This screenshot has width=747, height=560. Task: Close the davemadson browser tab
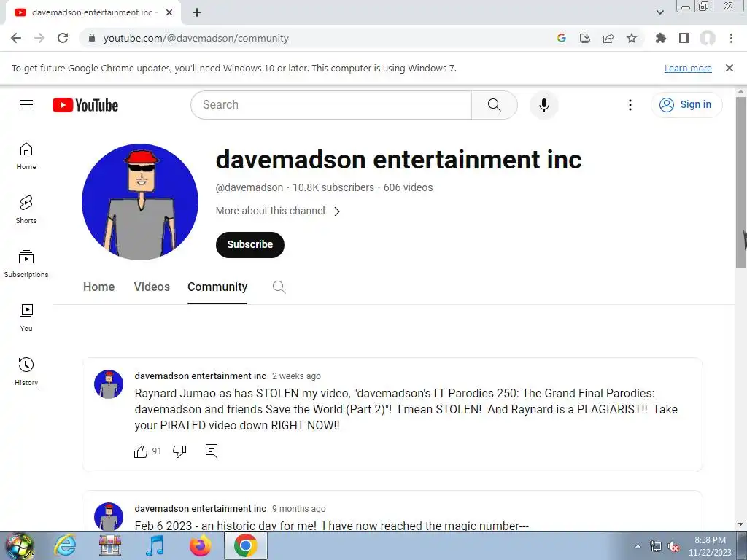pyautogui.click(x=169, y=12)
